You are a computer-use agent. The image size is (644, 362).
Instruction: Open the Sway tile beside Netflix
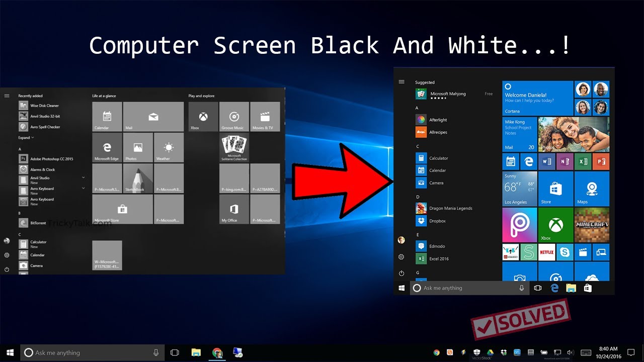[x=529, y=252]
